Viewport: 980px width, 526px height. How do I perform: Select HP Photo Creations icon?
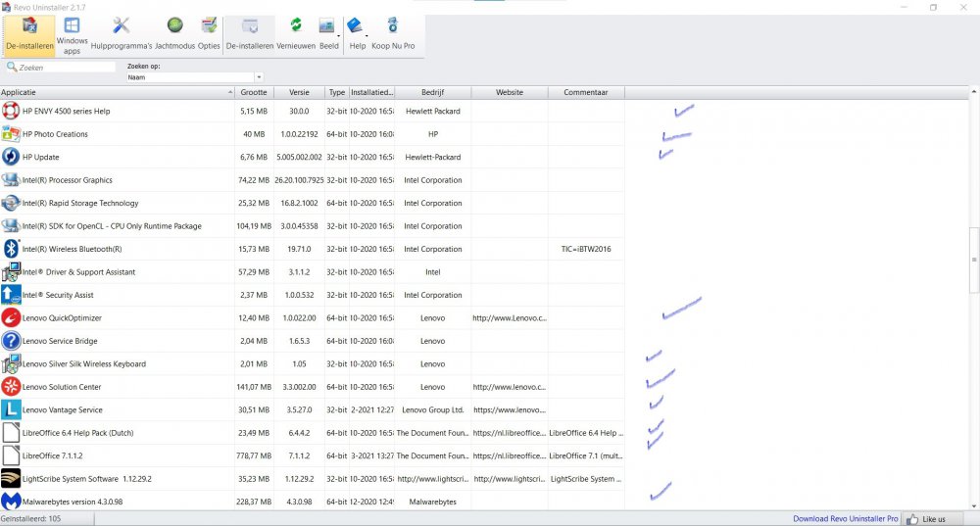click(x=11, y=134)
